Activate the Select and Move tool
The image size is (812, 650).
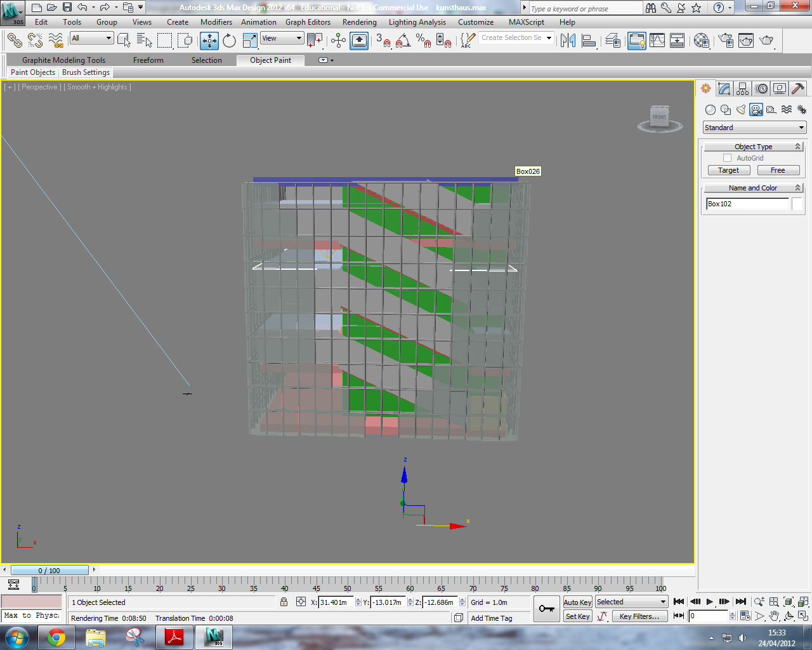point(209,41)
